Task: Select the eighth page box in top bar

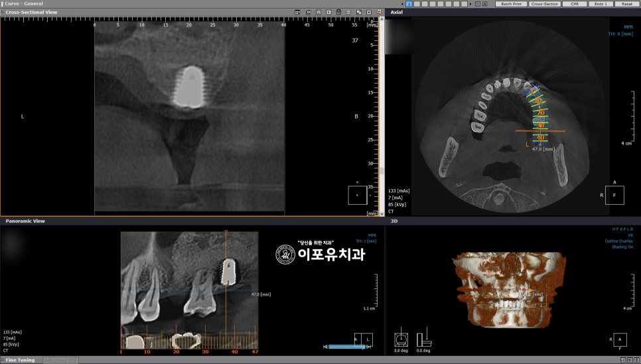Action: click(x=464, y=4)
